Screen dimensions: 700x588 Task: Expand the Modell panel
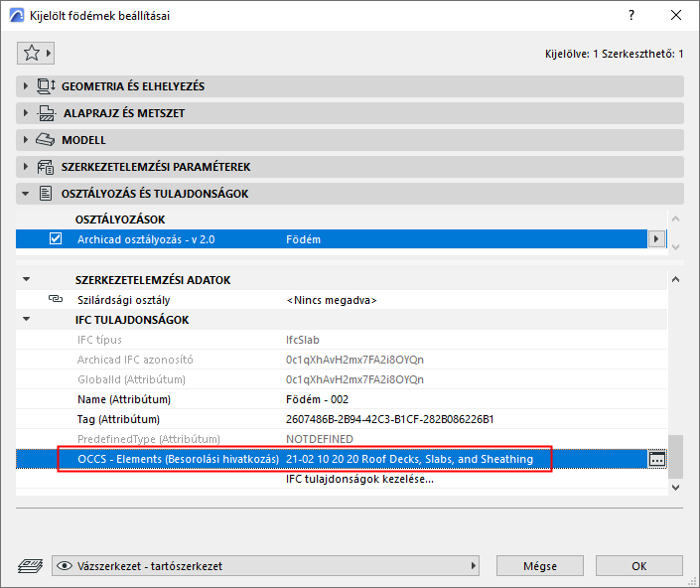26,140
